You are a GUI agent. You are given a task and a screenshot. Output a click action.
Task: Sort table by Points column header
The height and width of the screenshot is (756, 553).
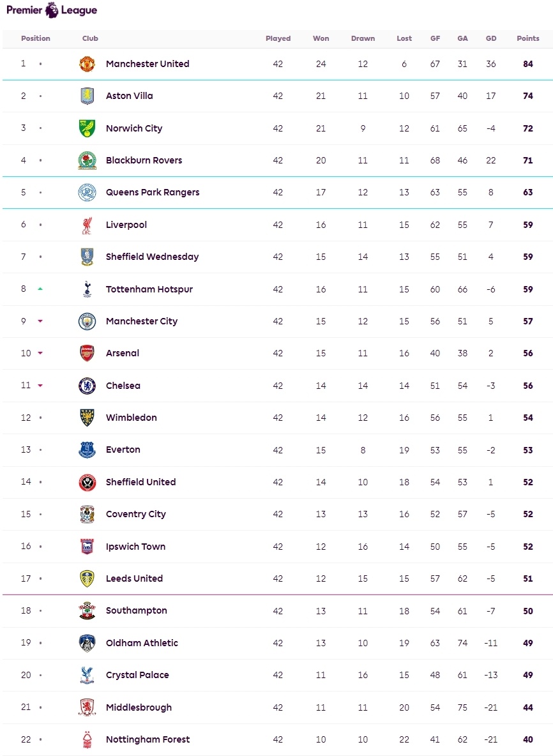coord(528,38)
